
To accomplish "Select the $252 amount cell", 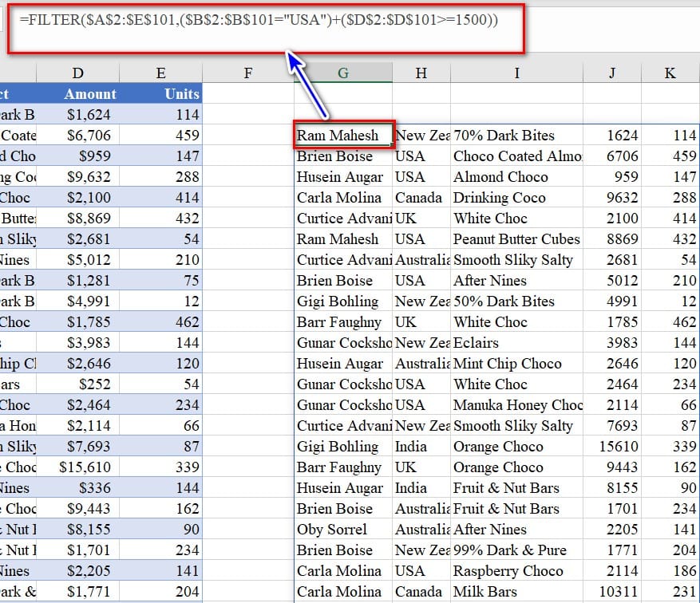I will [90, 384].
